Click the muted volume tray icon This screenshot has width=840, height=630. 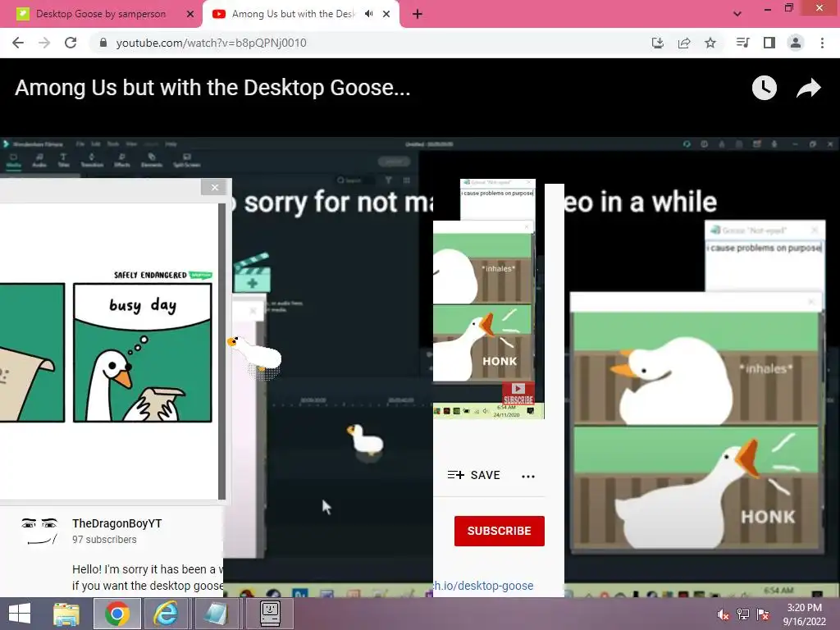click(723, 614)
